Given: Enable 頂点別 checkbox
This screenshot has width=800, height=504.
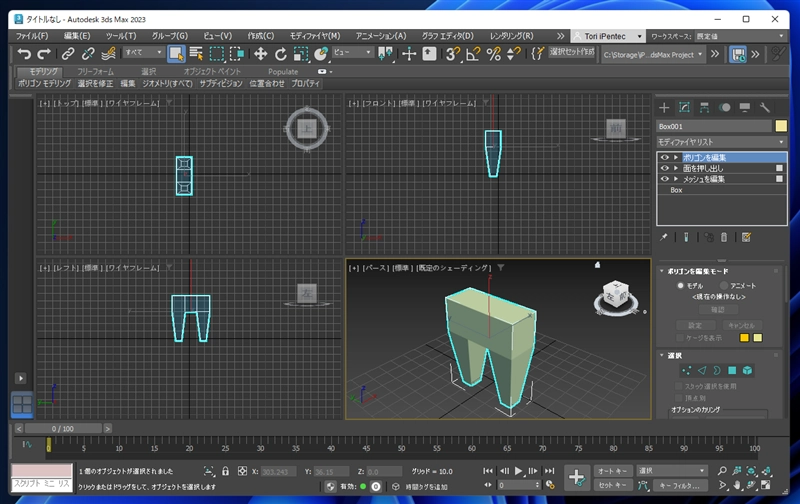Looking at the screenshot, I should pyautogui.click(x=679, y=398).
